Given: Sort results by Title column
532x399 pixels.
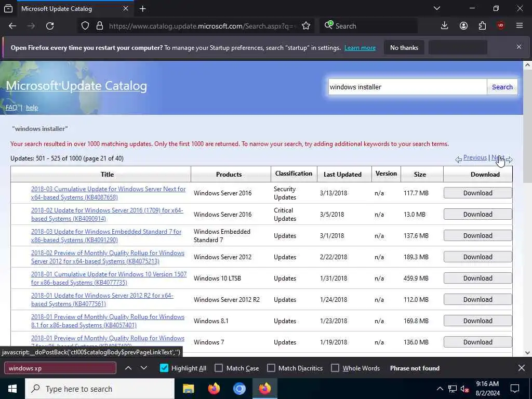Looking at the screenshot, I should point(107,175).
